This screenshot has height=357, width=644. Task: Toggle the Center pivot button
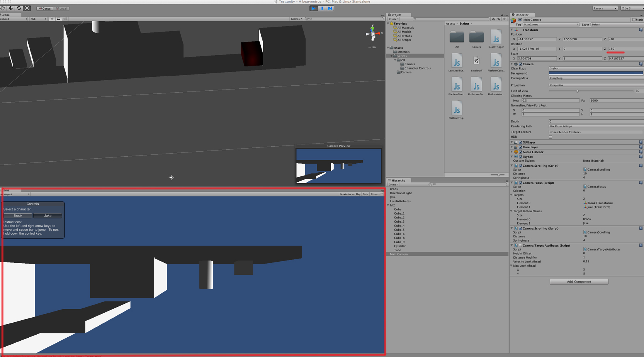[45, 8]
